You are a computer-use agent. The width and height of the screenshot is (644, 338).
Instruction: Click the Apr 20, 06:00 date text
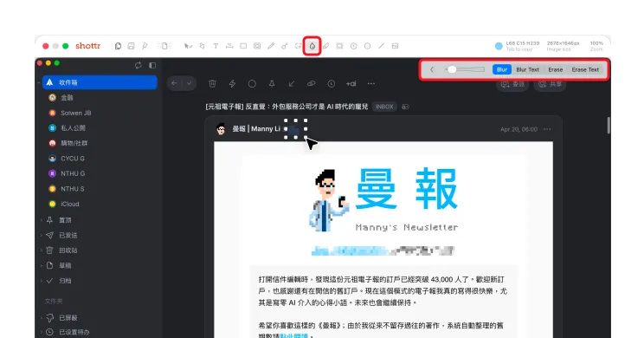(518, 129)
